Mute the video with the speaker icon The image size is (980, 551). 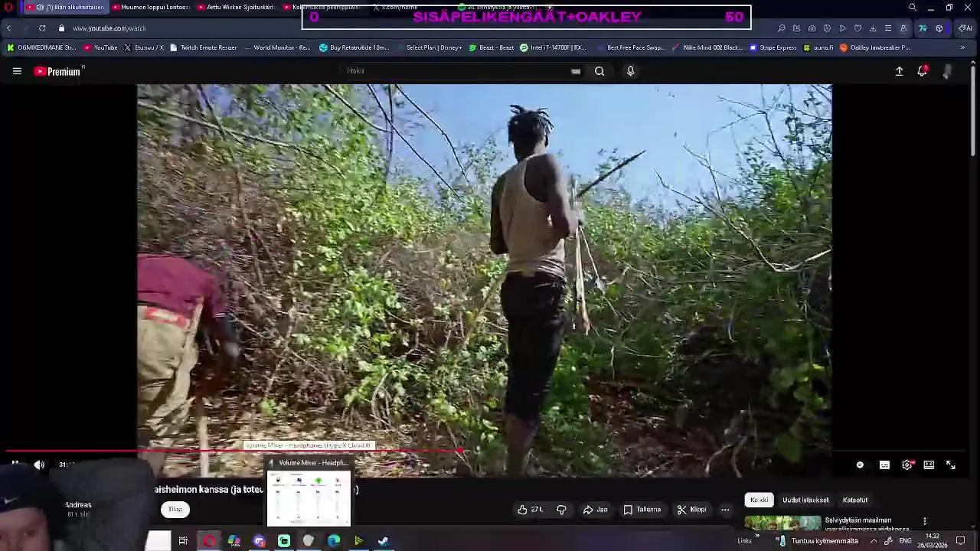pyautogui.click(x=40, y=465)
